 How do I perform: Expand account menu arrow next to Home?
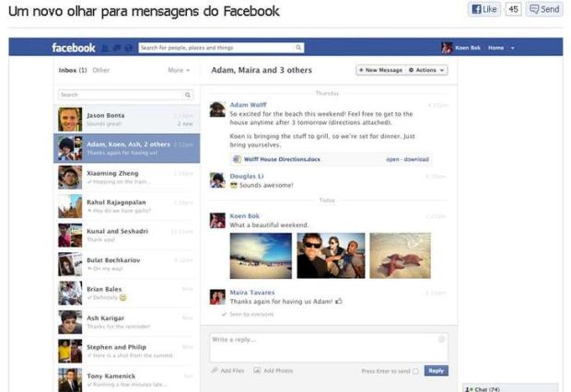512,48
